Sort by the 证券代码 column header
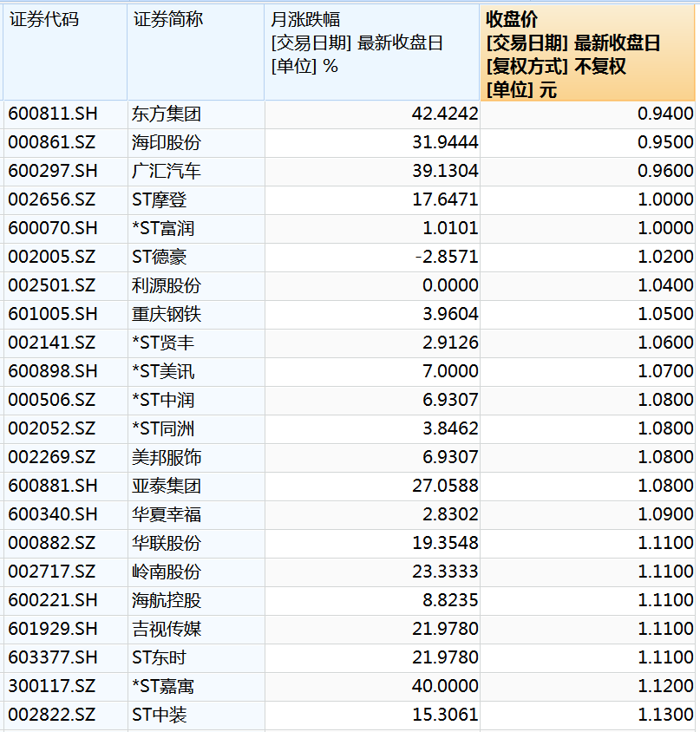This screenshot has height=732, width=700. point(65,52)
